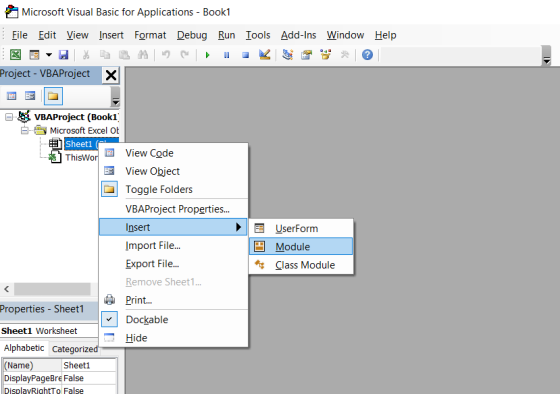This screenshot has width=560, height=394.
Task: Click the Break pause icon
Action: [x=226, y=55]
